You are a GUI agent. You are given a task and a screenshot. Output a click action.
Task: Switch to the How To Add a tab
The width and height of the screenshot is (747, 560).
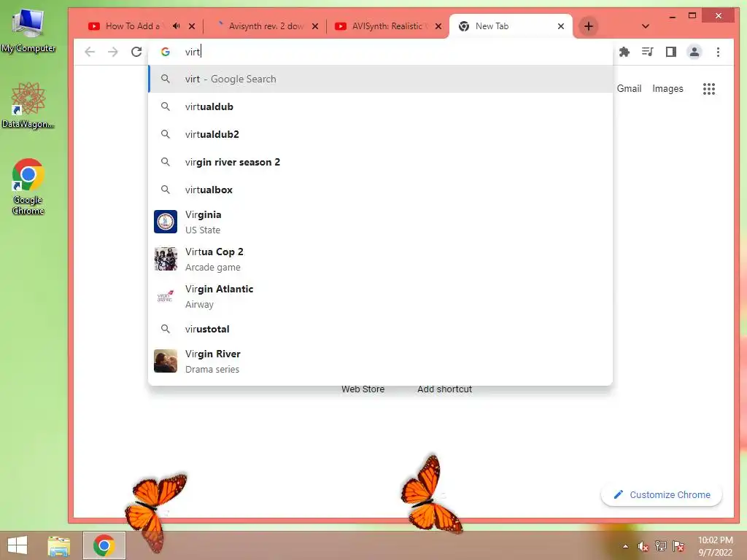133,26
